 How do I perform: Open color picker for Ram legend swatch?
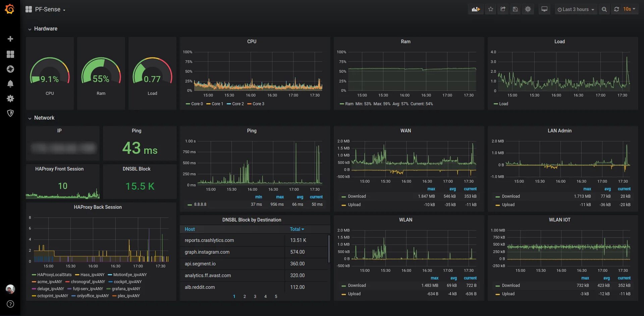342,104
